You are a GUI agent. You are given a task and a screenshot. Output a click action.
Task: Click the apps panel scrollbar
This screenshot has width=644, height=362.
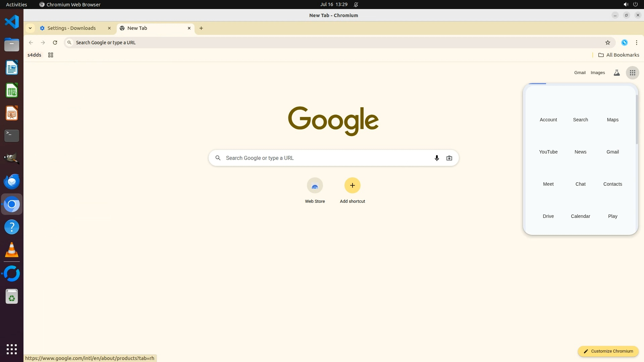click(x=637, y=119)
